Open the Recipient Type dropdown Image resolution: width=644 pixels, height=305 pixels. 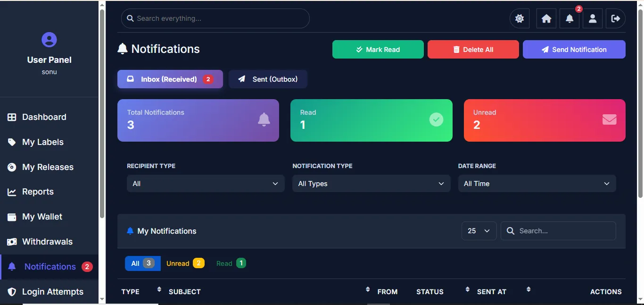206,184
